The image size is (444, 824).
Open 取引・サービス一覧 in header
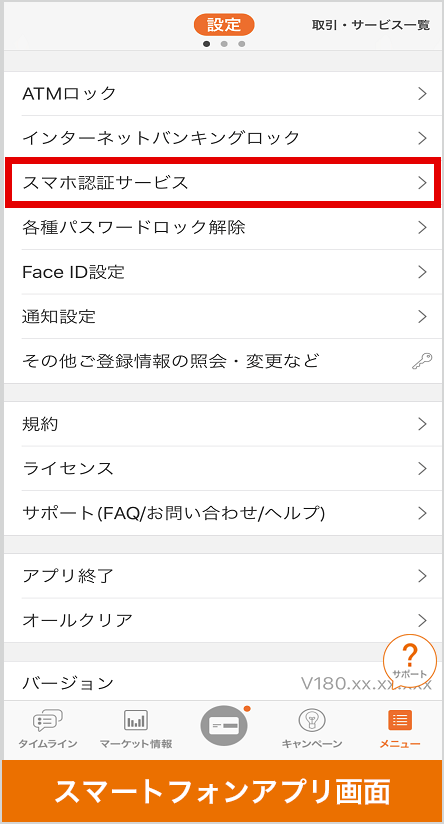tap(371, 25)
